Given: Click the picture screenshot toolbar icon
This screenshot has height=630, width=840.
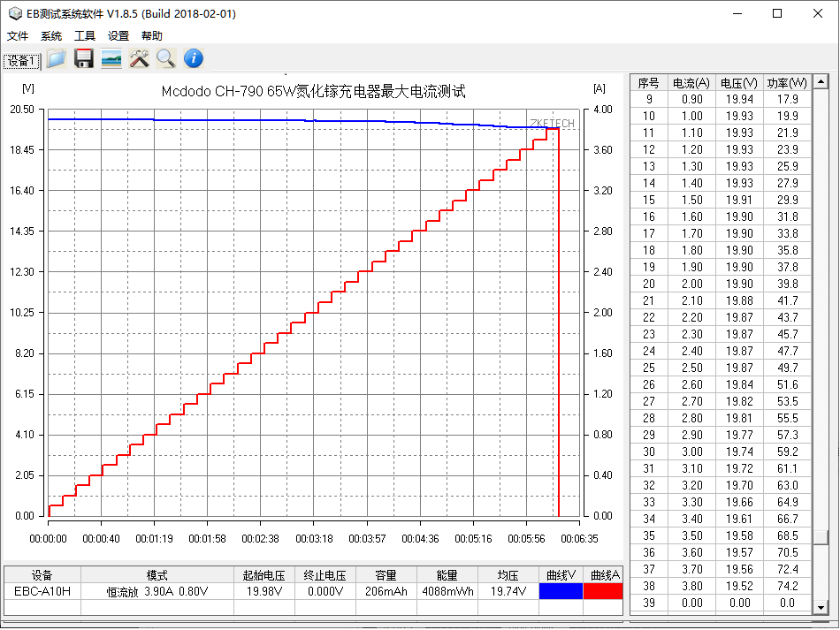Looking at the screenshot, I should (x=111, y=58).
